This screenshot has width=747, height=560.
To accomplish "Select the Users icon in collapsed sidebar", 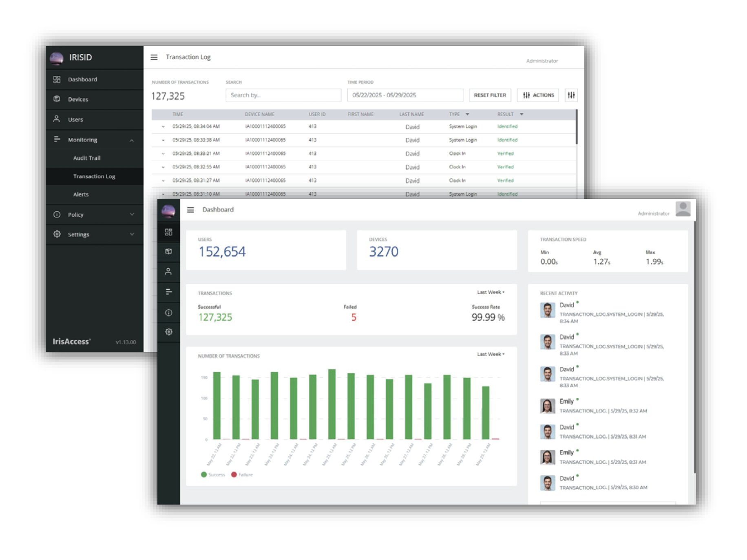I will [x=168, y=271].
